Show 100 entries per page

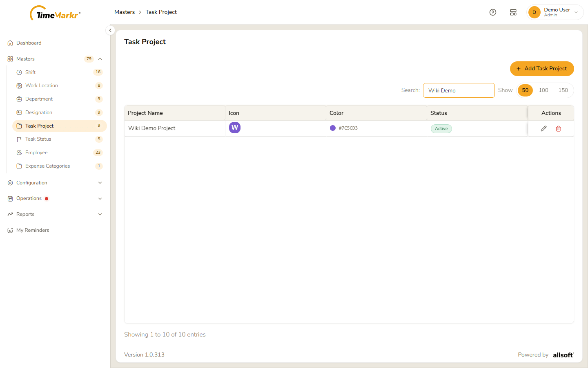click(x=543, y=90)
